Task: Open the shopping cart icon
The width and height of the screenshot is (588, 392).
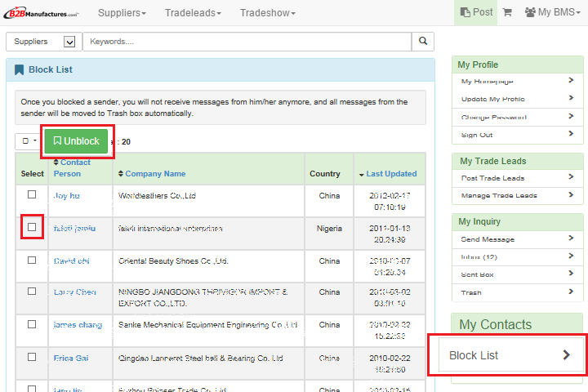Action: 507,12
